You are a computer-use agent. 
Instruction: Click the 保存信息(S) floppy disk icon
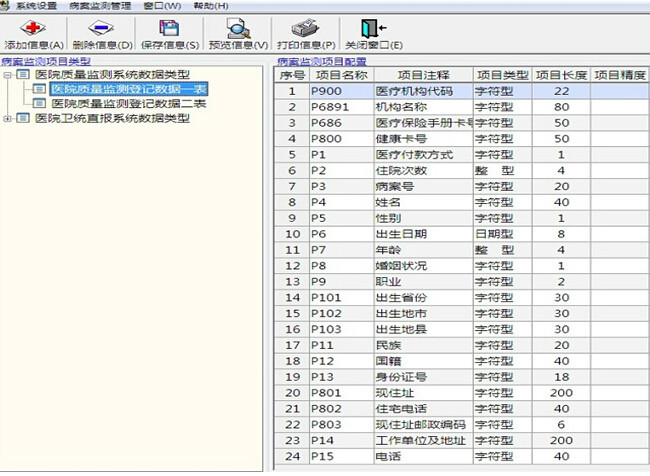click(169, 28)
